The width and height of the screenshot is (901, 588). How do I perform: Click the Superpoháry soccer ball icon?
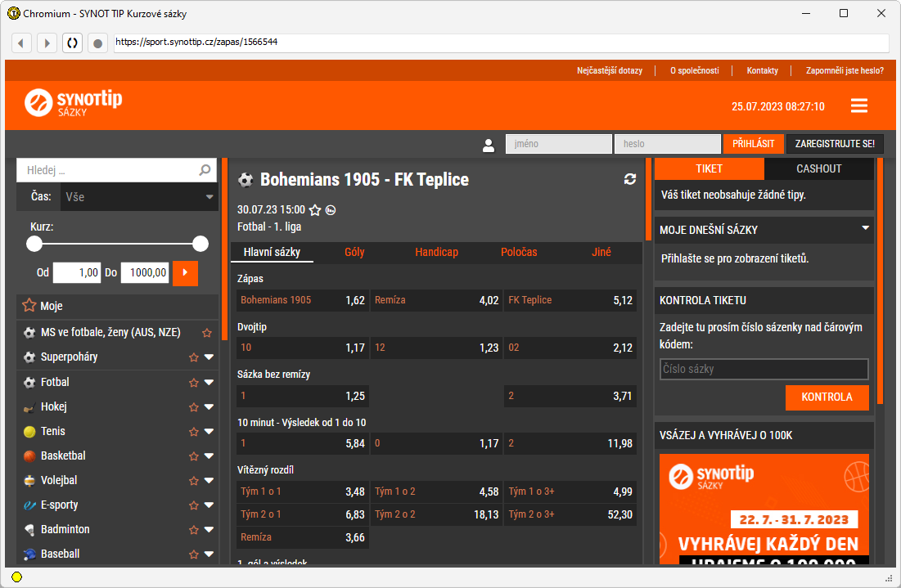click(x=29, y=357)
